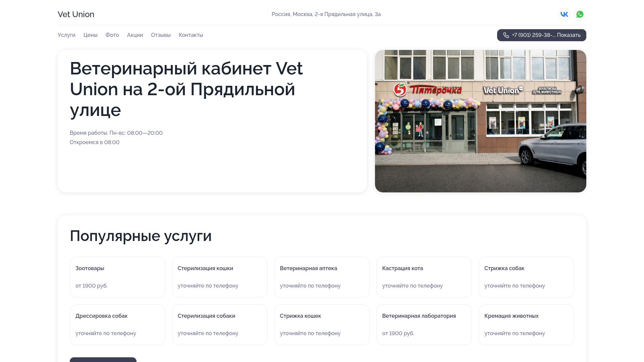This screenshot has height=362, width=644.
Task: Select the Стерилизация кошки service card
Action: [x=220, y=277]
